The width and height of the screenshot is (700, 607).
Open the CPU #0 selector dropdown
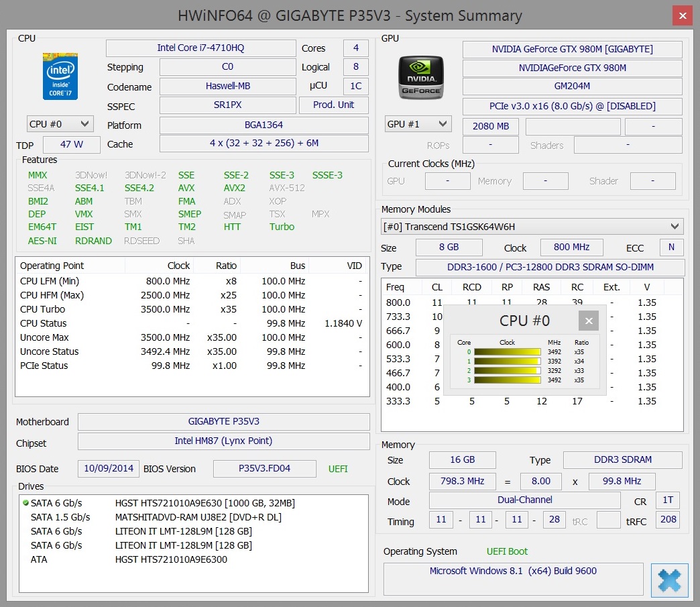pyautogui.click(x=60, y=124)
